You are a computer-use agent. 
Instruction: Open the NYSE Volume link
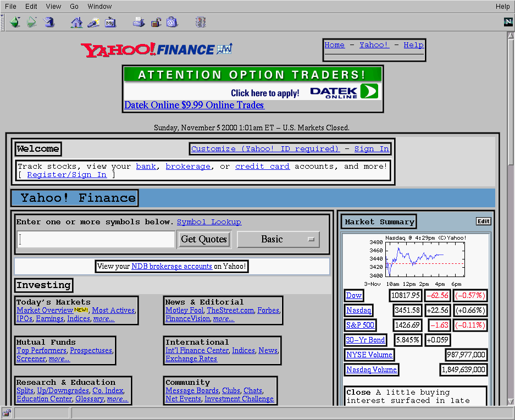point(369,355)
